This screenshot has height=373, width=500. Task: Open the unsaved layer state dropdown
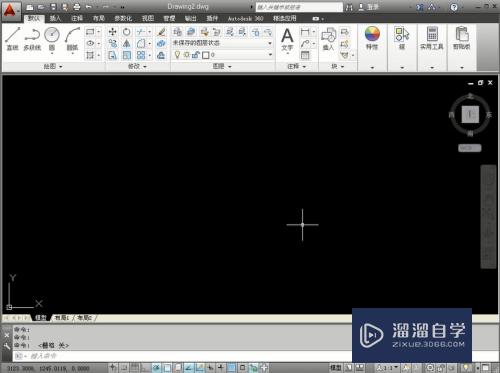click(x=222, y=43)
